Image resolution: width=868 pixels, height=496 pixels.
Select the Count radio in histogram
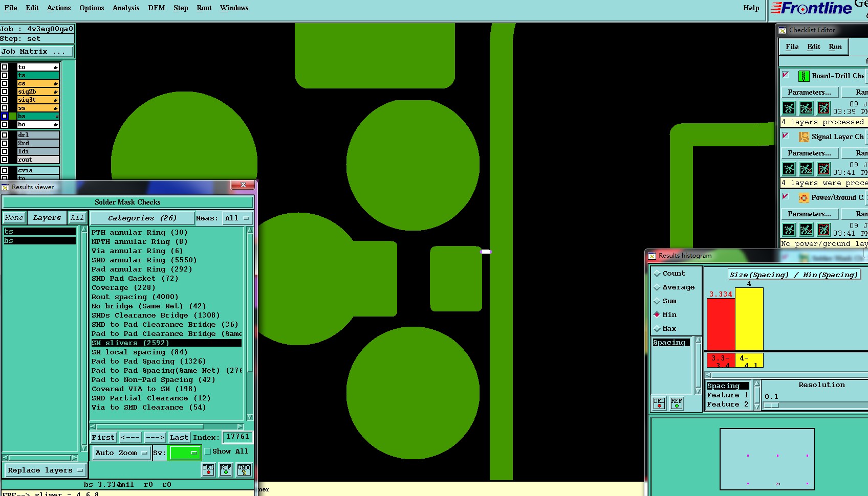coord(657,274)
